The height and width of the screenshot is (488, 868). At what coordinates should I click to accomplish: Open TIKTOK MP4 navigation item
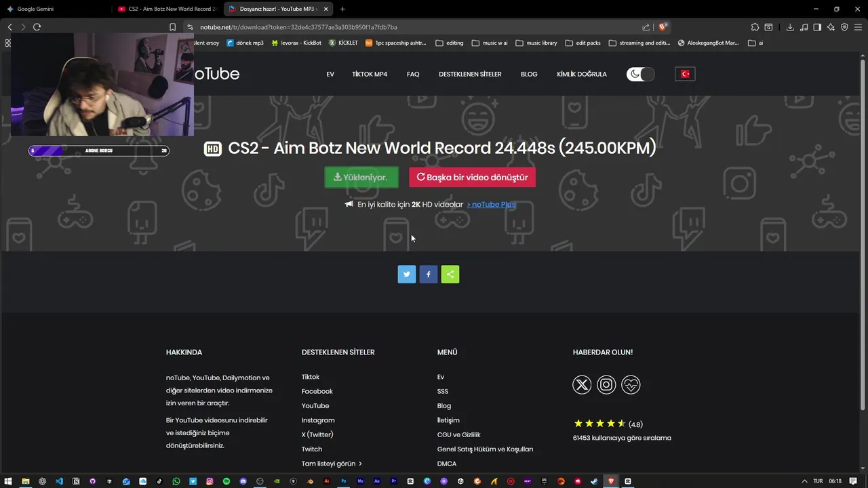[370, 74]
